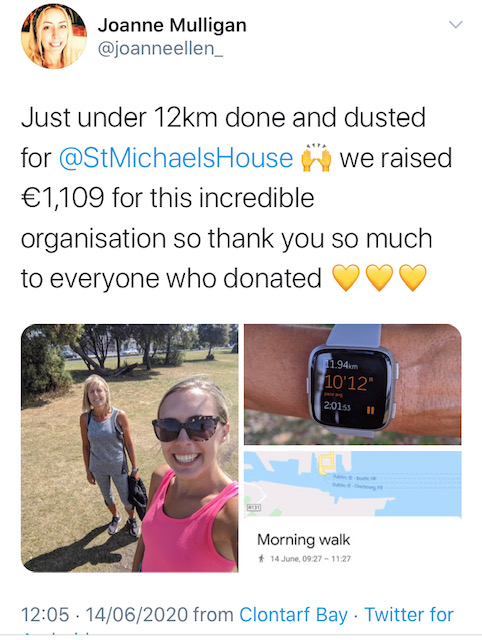Open the tweet options chevron menu
Viewport: 482px width, 640px height.
(x=455, y=24)
